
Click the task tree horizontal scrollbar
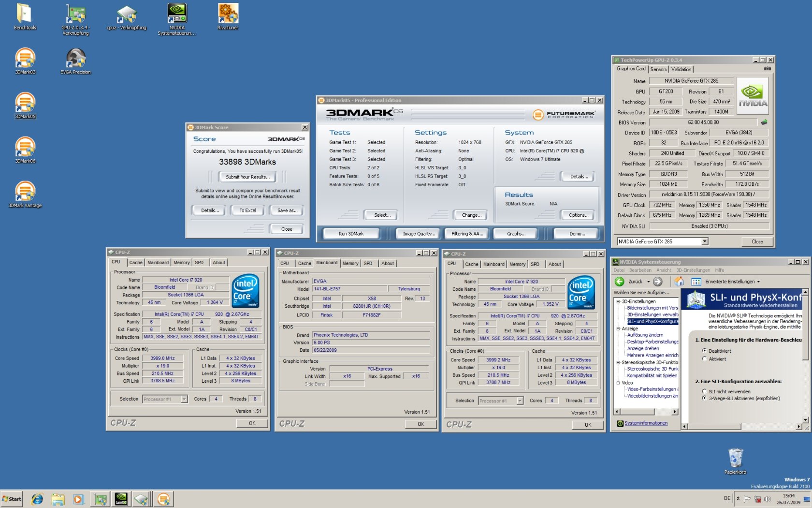646,412
